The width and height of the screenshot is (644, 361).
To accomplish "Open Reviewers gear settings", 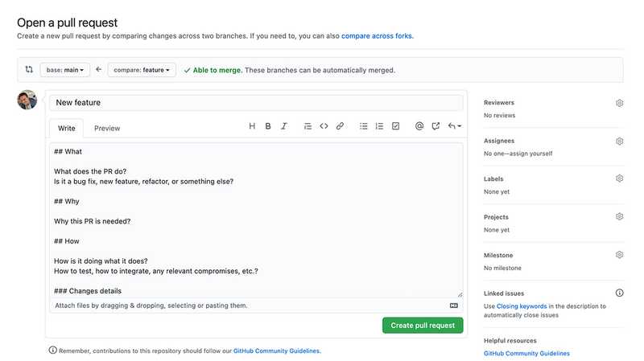I will click(619, 103).
